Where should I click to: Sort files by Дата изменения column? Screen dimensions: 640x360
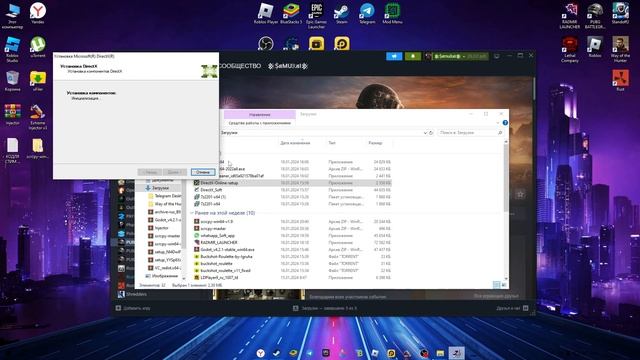pyautogui.click(x=295, y=143)
